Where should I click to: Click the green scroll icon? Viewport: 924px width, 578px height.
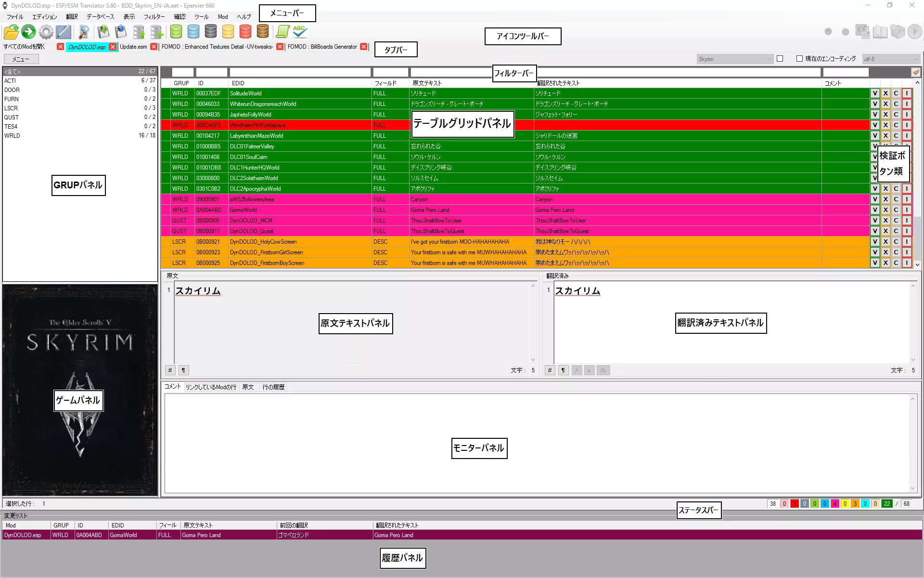pos(283,32)
